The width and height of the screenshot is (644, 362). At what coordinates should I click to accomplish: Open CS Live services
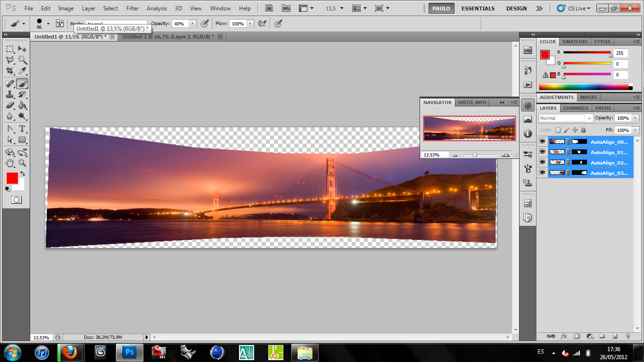(572, 8)
